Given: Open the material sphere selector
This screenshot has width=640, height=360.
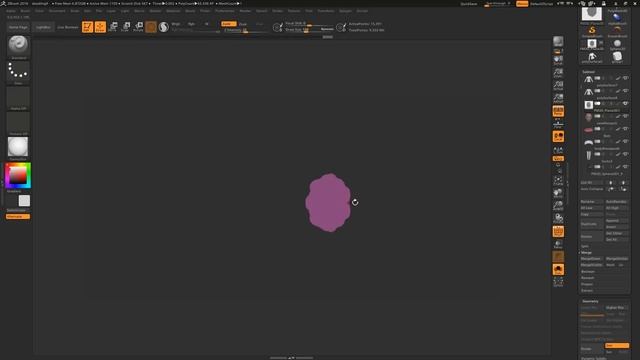Looking at the screenshot, I should pos(18,148).
